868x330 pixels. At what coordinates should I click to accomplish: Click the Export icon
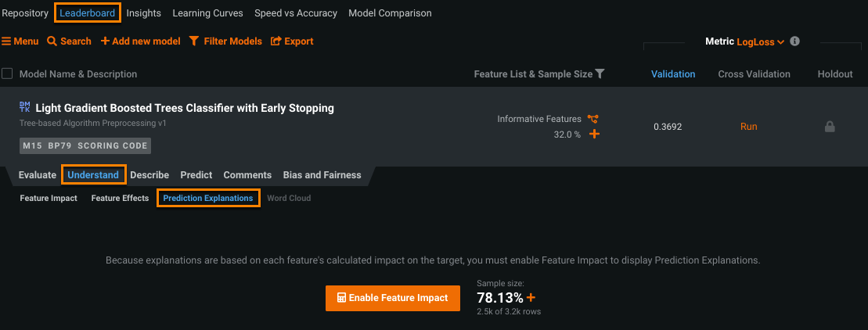(276, 41)
